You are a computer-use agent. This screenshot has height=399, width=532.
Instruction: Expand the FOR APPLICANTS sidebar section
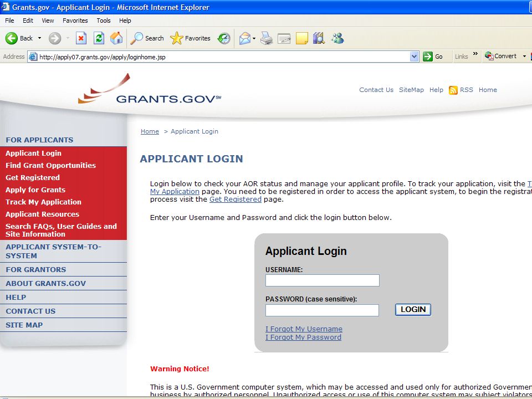(x=39, y=140)
